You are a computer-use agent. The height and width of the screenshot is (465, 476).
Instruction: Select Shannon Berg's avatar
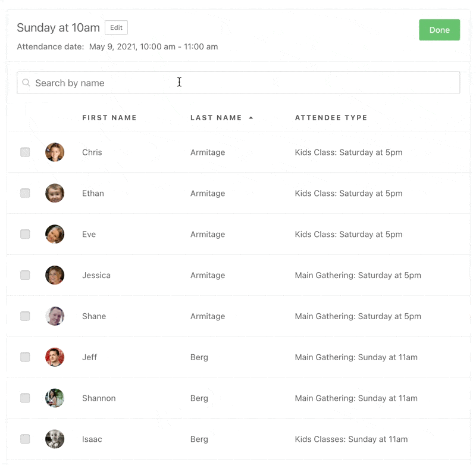coord(55,398)
